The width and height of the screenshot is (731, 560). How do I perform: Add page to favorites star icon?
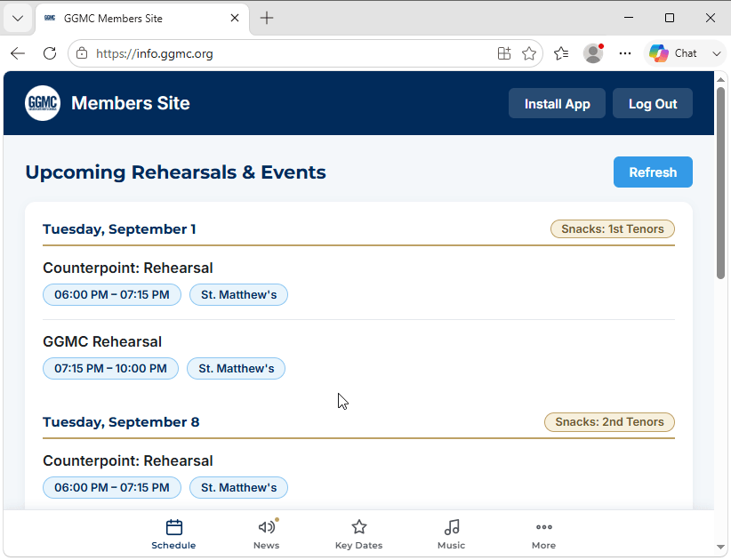[529, 53]
